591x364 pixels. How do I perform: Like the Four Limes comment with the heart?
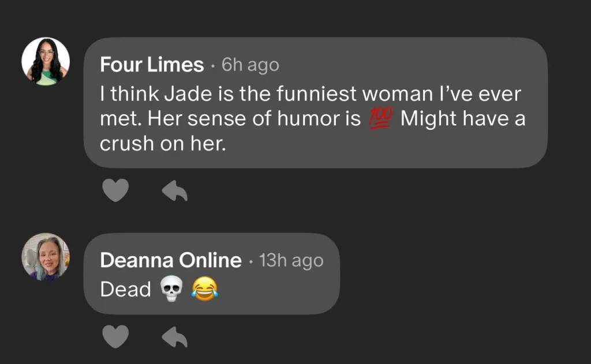[x=115, y=190]
